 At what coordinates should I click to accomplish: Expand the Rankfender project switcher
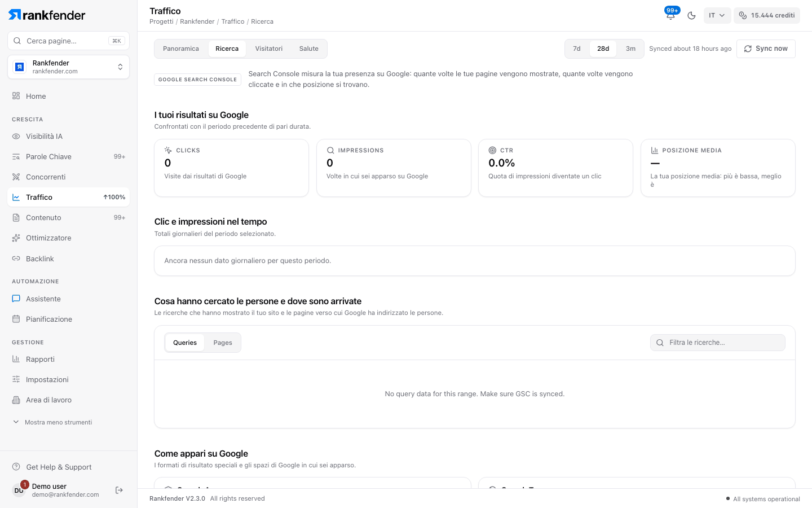[x=68, y=67]
